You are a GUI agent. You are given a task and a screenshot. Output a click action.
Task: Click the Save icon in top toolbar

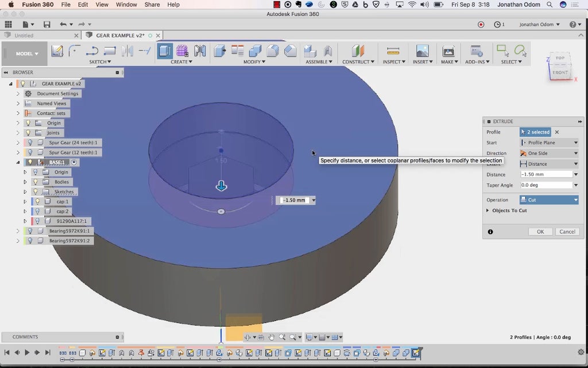47,25
